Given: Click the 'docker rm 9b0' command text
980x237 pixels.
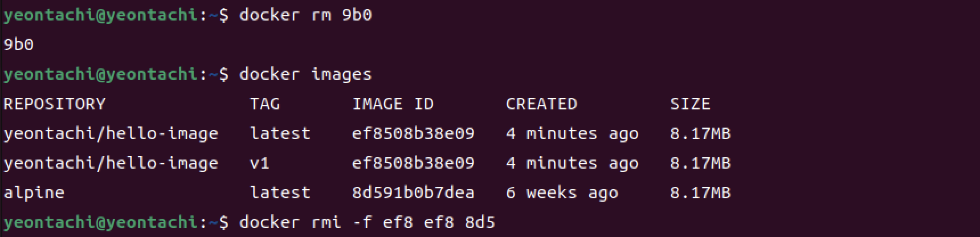Looking at the screenshot, I should (305, 15).
